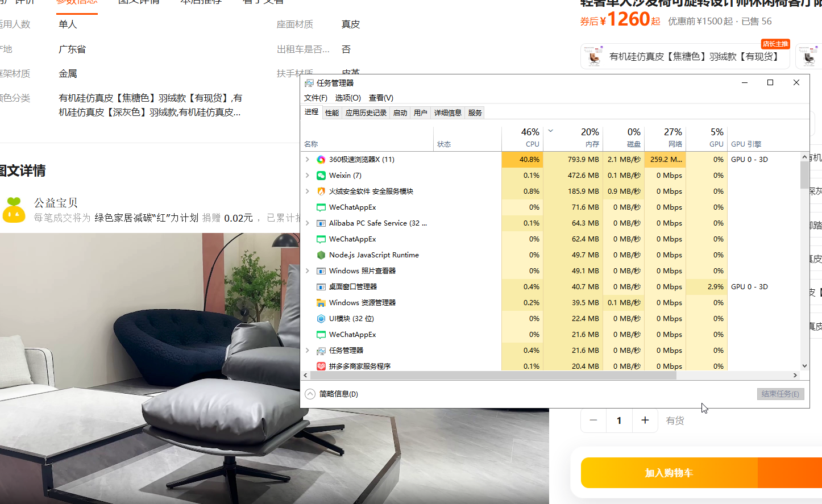The height and width of the screenshot is (504, 822).
Task: Open the 查看 menu
Action: 380,98
